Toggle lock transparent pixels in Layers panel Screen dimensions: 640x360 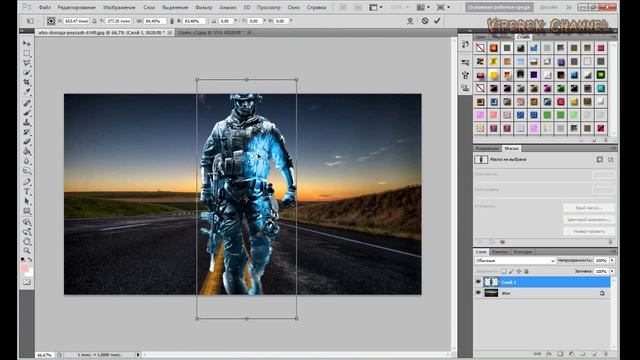pos(503,271)
